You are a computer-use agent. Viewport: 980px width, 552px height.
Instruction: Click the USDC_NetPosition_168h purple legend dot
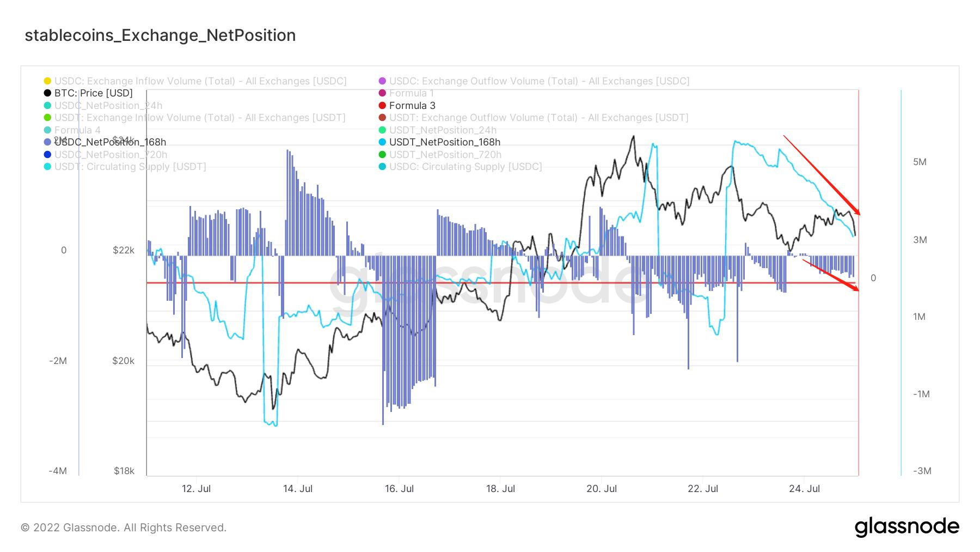tap(47, 142)
